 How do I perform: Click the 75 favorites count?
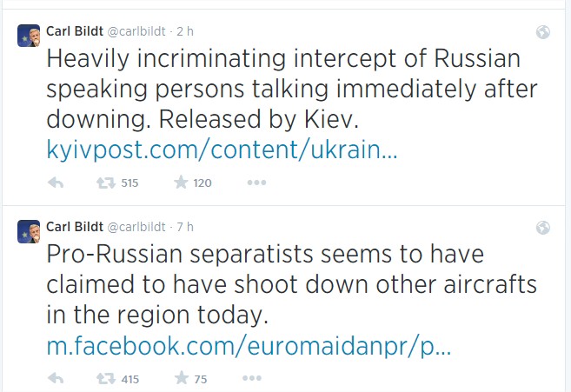[x=201, y=379]
